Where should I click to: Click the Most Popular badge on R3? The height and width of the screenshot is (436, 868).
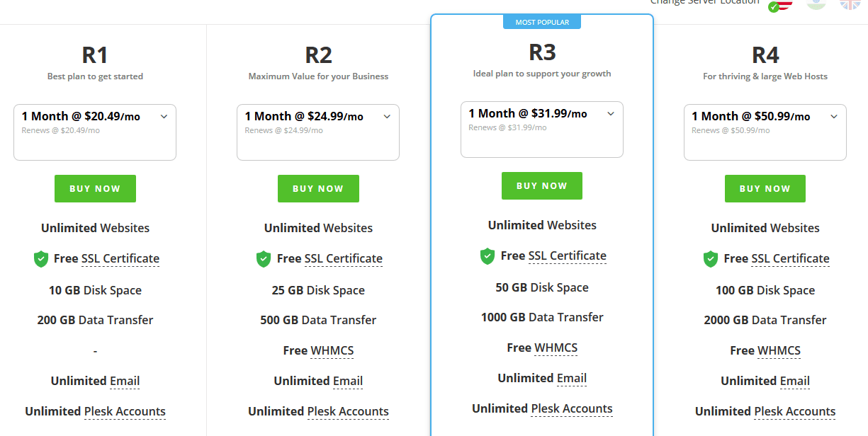(x=542, y=22)
